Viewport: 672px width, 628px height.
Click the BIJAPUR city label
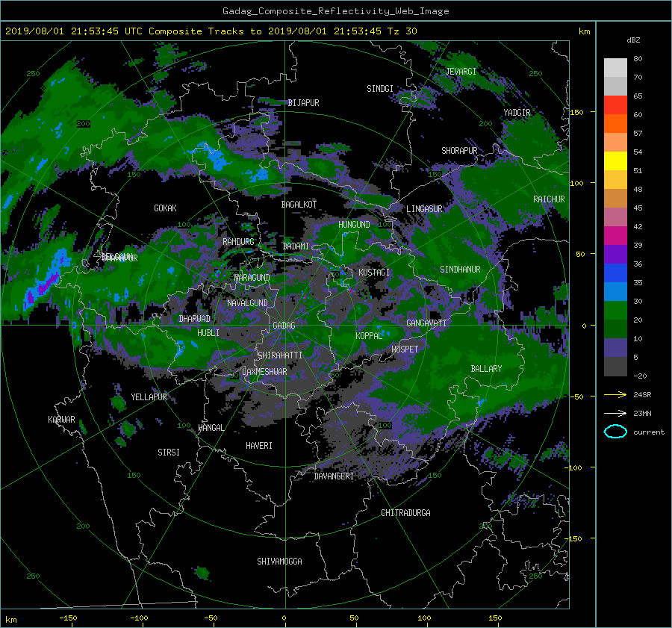click(303, 103)
